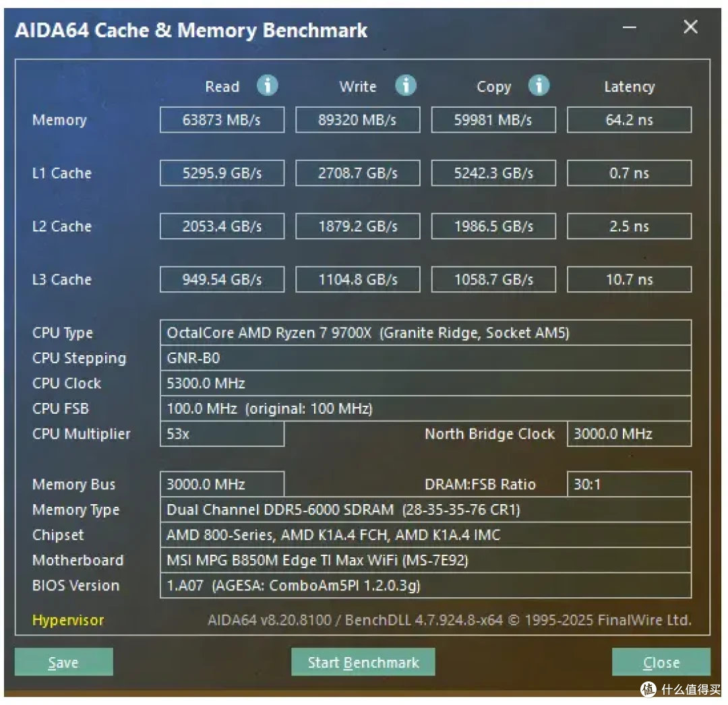
Task: Click the yellow Hypervisor label
Action: [68, 620]
